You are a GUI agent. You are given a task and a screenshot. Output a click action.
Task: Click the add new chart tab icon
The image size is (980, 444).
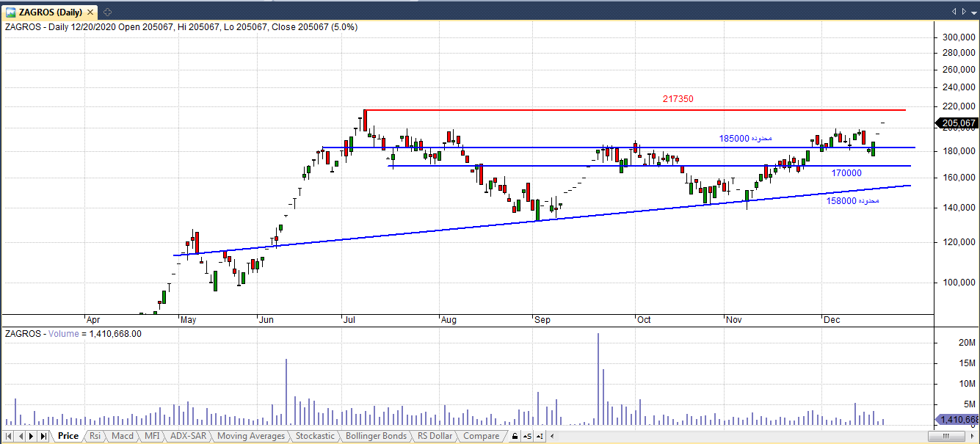pyautogui.click(x=107, y=12)
